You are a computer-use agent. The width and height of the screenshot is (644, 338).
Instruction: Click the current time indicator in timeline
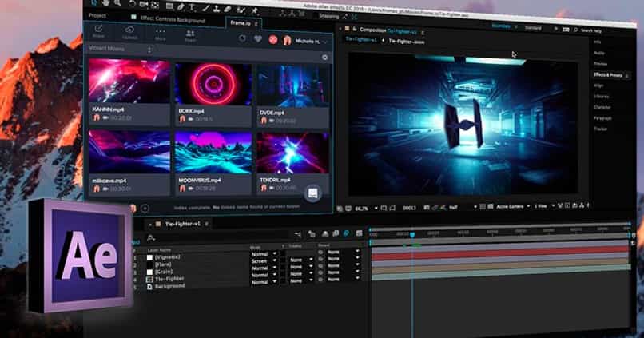pos(412,234)
